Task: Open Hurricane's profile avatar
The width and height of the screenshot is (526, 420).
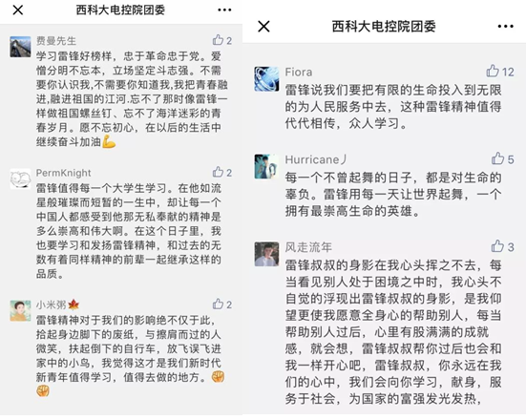Action: click(266, 166)
